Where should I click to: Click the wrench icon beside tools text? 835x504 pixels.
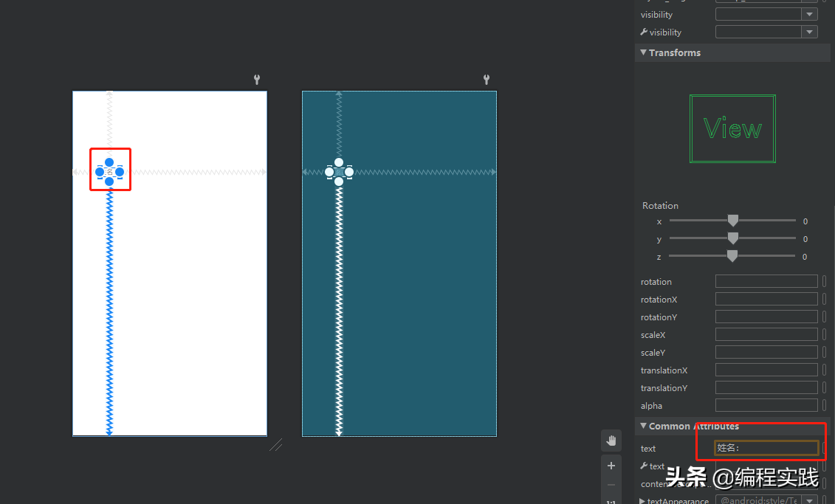coord(644,466)
